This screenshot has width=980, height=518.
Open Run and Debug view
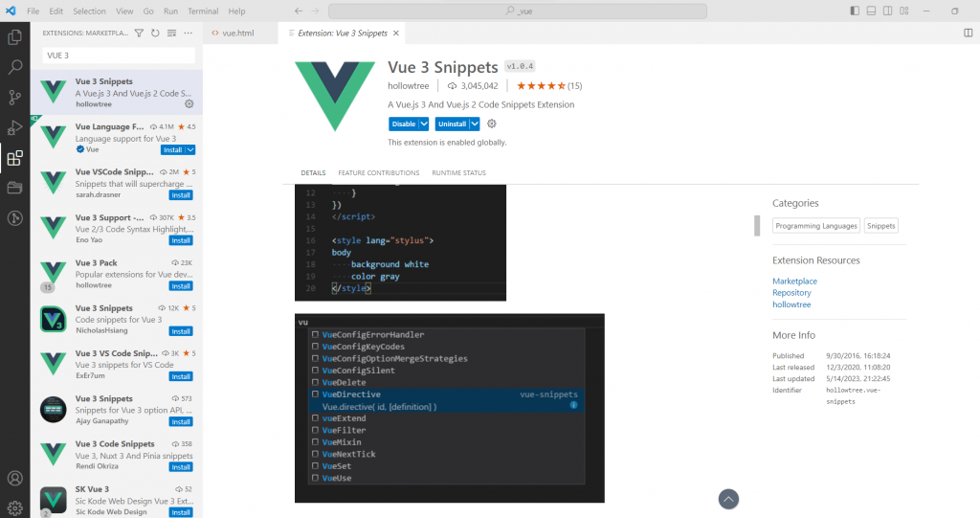point(14,127)
